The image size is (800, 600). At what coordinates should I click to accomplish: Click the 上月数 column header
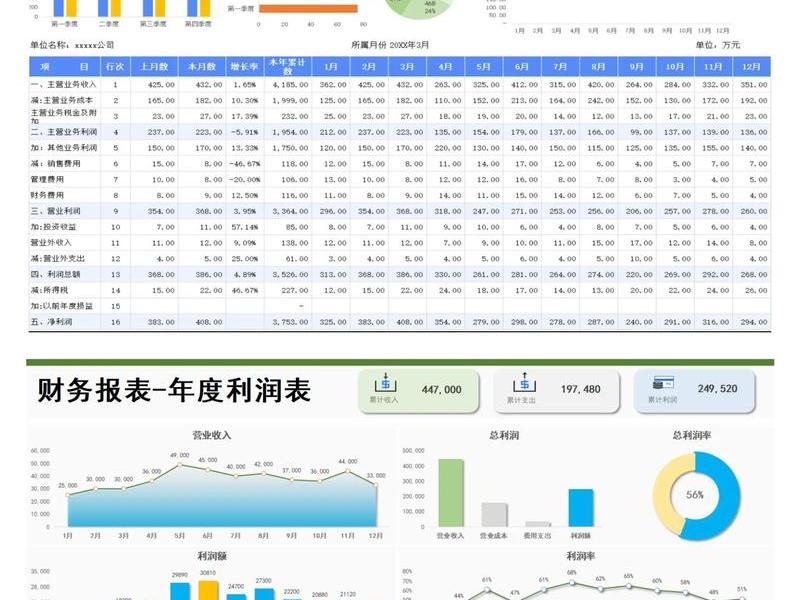[154, 67]
